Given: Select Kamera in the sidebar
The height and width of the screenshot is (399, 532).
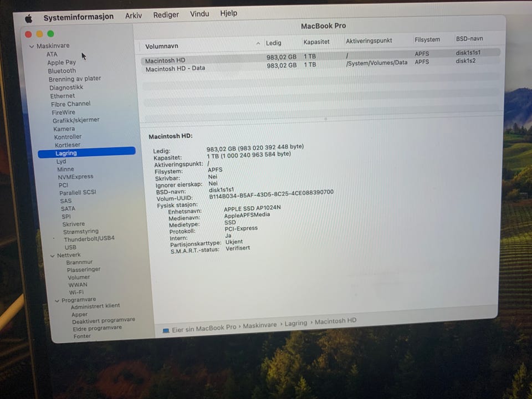Looking at the screenshot, I should 64,129.
